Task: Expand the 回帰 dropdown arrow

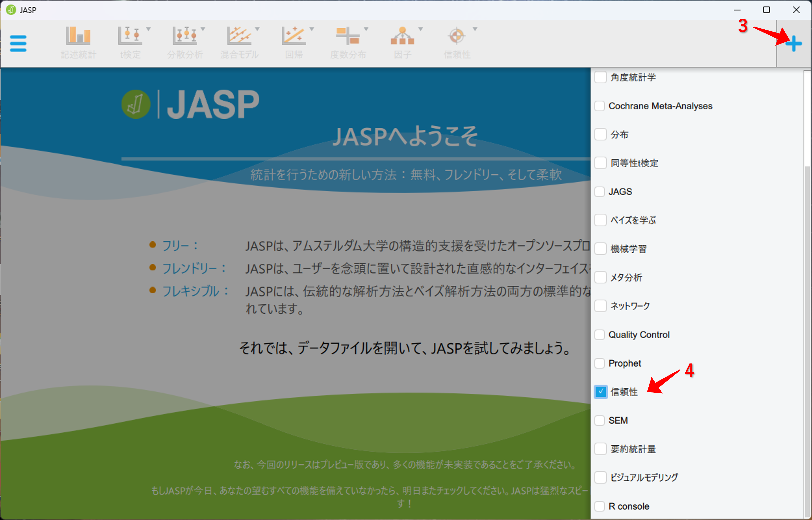Action: coord(312,29)
